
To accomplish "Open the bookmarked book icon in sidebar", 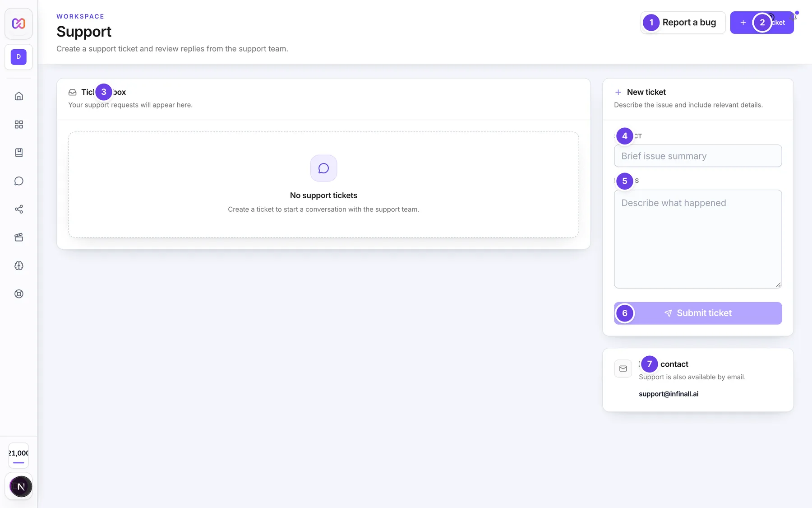I will coord(18,153).
